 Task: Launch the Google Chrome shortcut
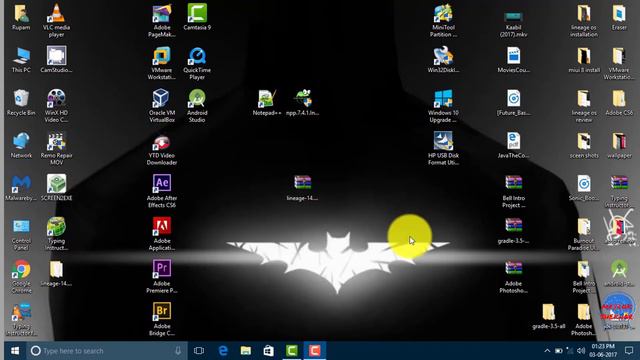pyautogui.click(x=21, y=277)
